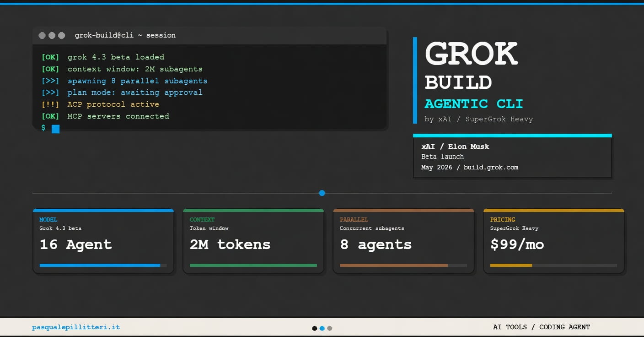
Task: Click the leftmost gray dot in terminal title bar
Action: tap(42, 35)
